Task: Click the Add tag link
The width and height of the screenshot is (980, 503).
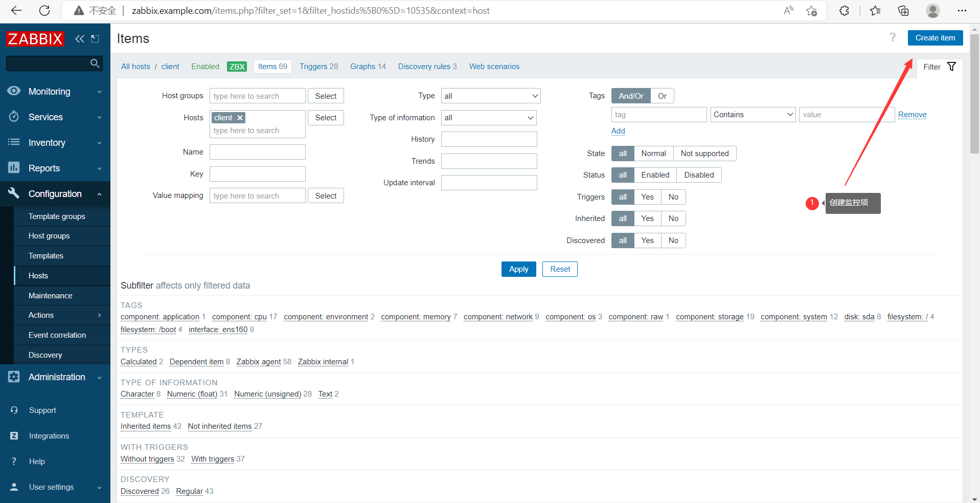Action: [x=618, y=131]
